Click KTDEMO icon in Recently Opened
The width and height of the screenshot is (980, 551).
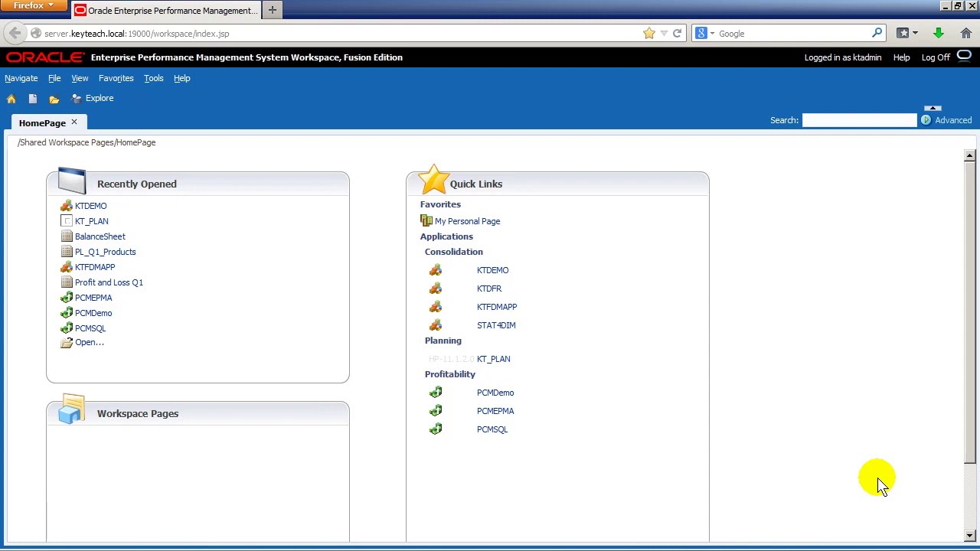(67, 206)
